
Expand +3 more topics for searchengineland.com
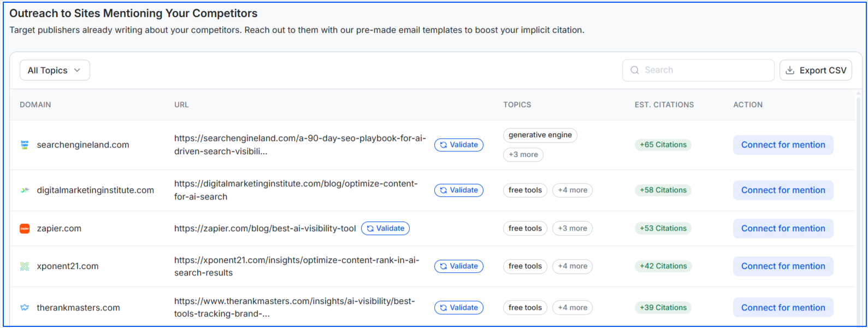[523, 155]
